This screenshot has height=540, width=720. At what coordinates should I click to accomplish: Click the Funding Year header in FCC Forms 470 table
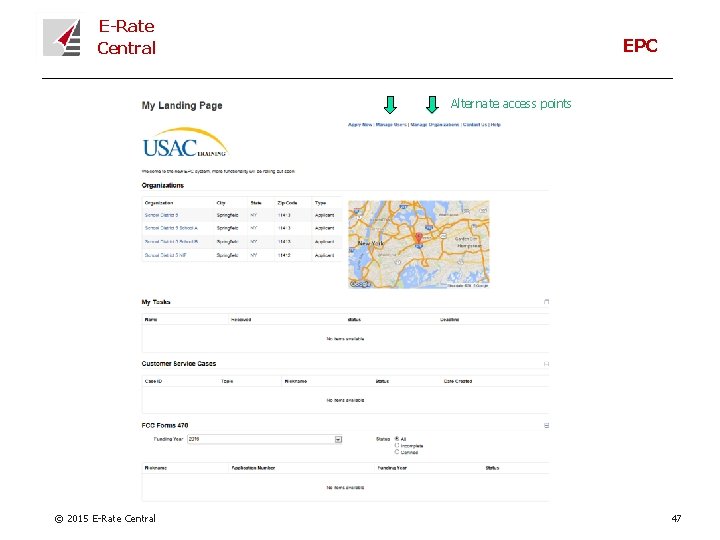[x=392, y=468]
